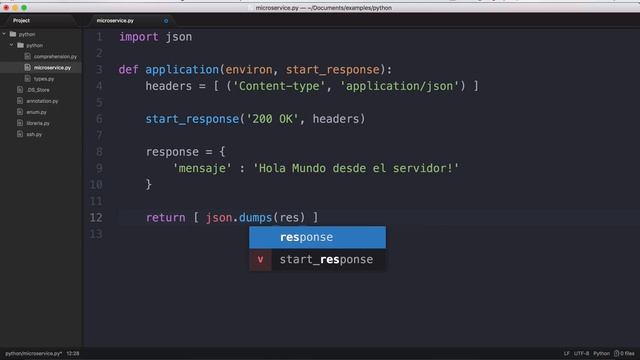The image size is (640, 360).
Task: Click the yellow macOS minimize button
Action: coord(15,8)
